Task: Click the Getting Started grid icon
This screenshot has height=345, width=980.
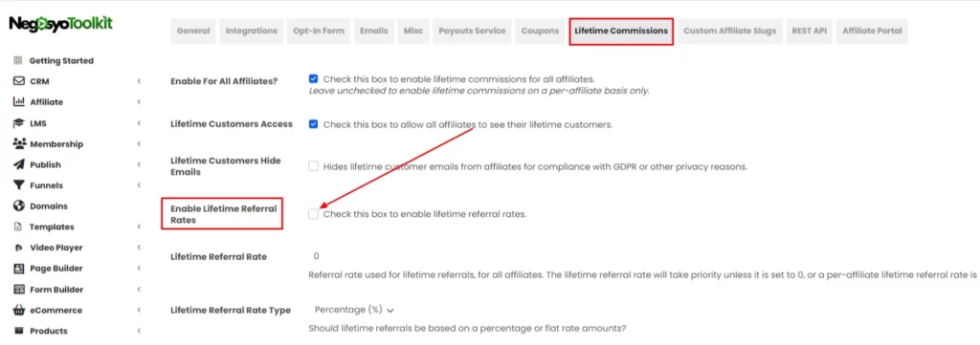Action: [x=18, y=60]
